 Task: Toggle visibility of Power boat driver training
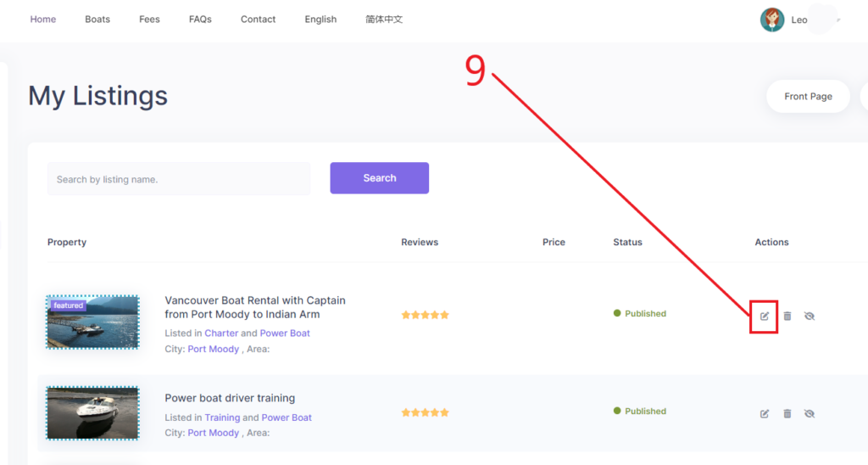click(x=809, y=413)
